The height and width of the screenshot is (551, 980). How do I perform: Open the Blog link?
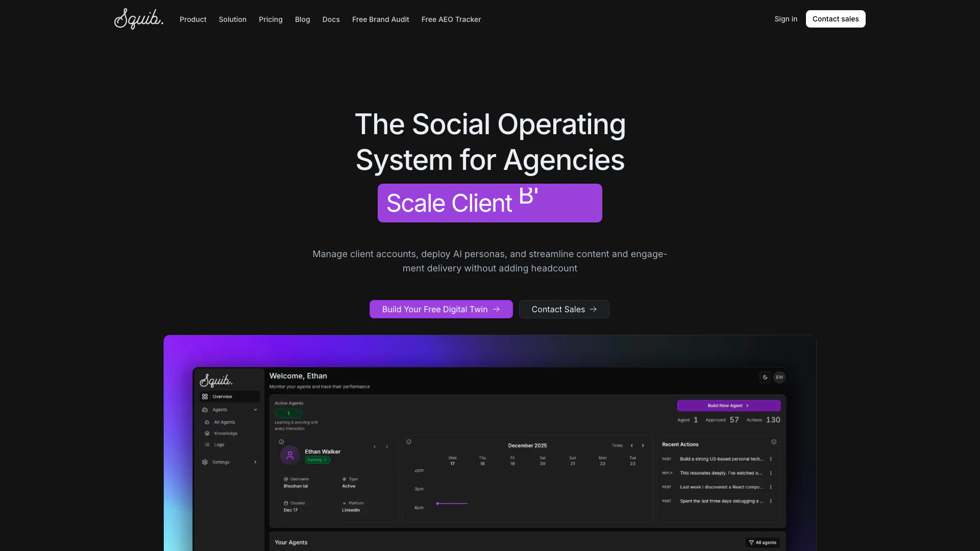coord(302,19)
